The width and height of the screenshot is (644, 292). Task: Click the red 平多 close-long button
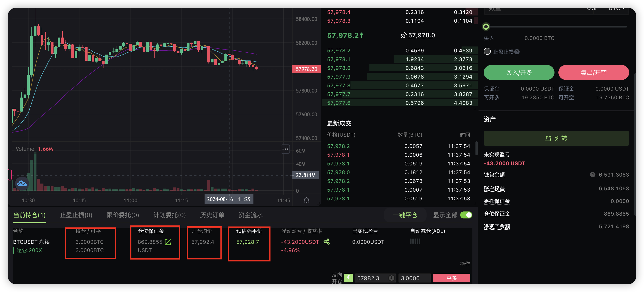click(451, 278)
